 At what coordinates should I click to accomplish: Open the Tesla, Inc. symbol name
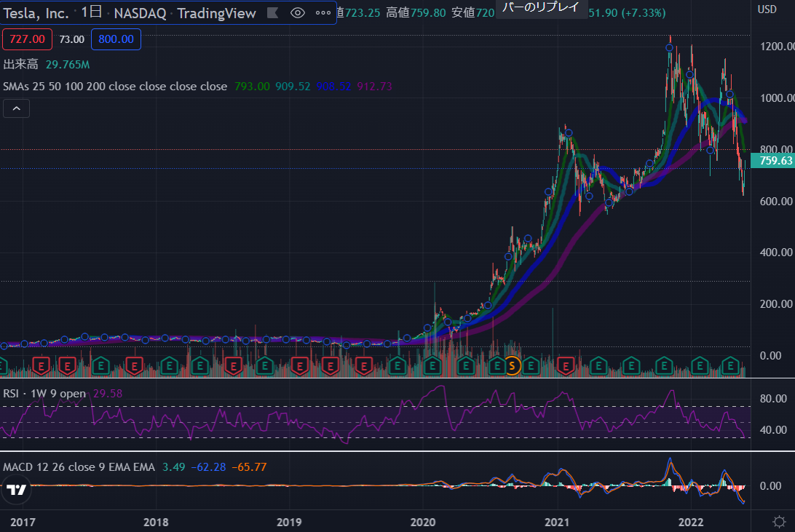pos(36,12)
